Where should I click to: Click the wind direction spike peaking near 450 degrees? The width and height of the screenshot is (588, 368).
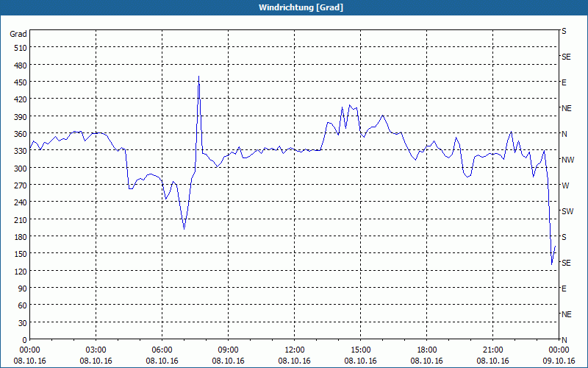click(198, 77)
